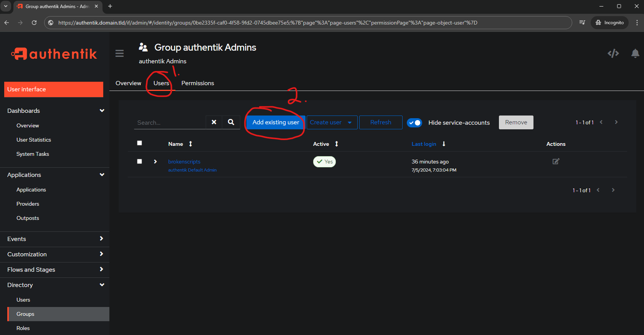Open Directory Users in sidebar
The width and height of the screenshot is (644, 335).
(x=23, y=300)
